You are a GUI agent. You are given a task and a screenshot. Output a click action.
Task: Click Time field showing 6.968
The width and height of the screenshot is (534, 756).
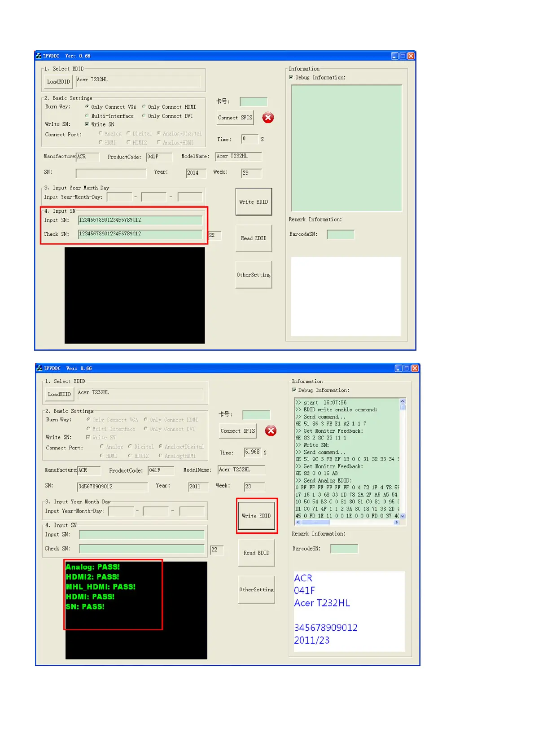(x=253, y=452)
